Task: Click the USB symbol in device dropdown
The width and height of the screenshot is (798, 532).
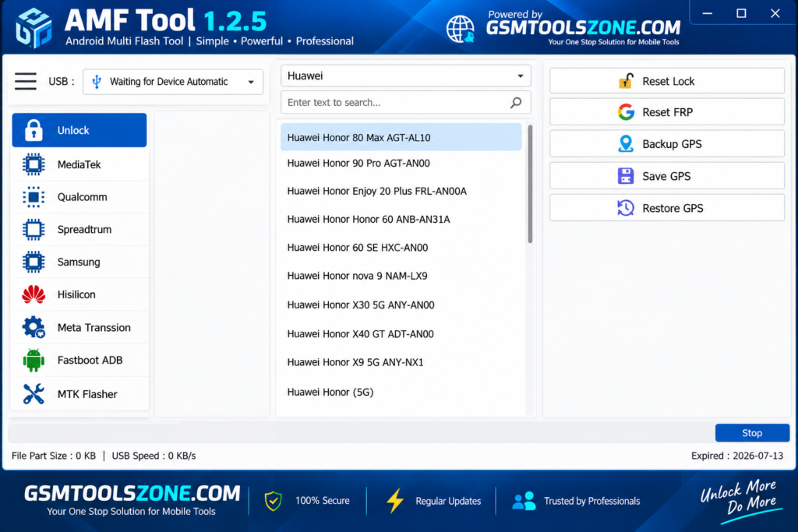Action: click(97, 81)
